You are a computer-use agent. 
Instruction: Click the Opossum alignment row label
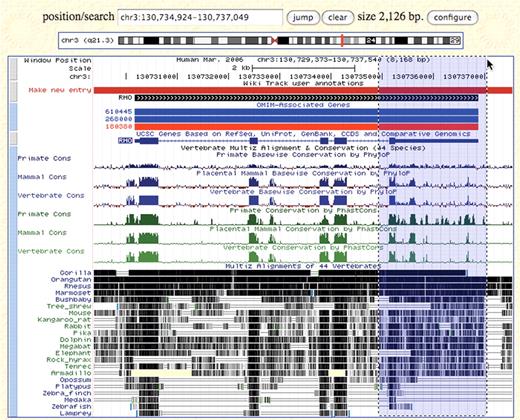tap(75, 380)
